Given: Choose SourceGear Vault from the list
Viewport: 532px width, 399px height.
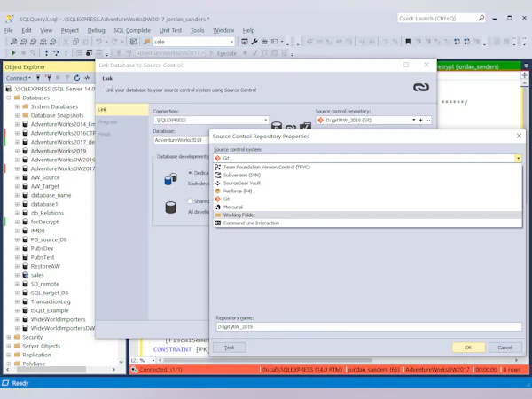Looking at the screenshot, I should point(368,184).
